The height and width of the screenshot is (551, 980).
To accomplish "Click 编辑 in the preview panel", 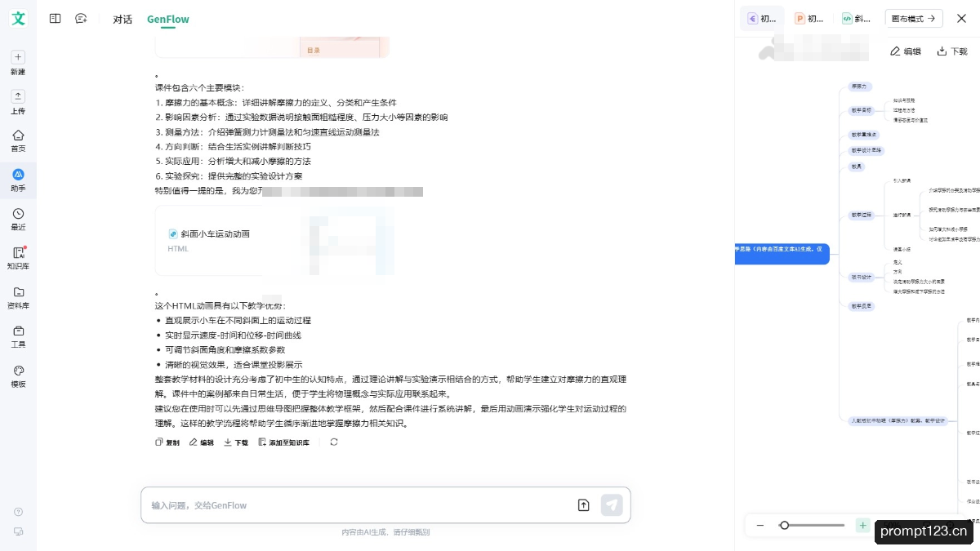I will coord(906,51).
